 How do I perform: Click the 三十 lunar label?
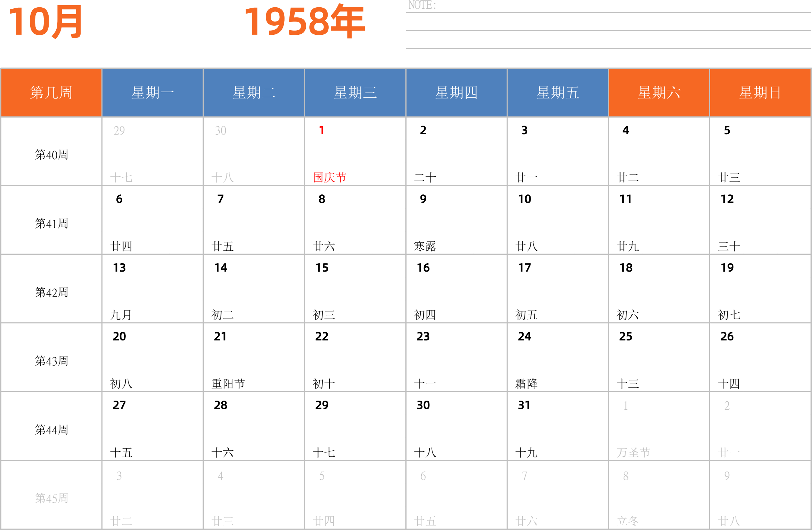pyautogui.click(x=729, y=246)
